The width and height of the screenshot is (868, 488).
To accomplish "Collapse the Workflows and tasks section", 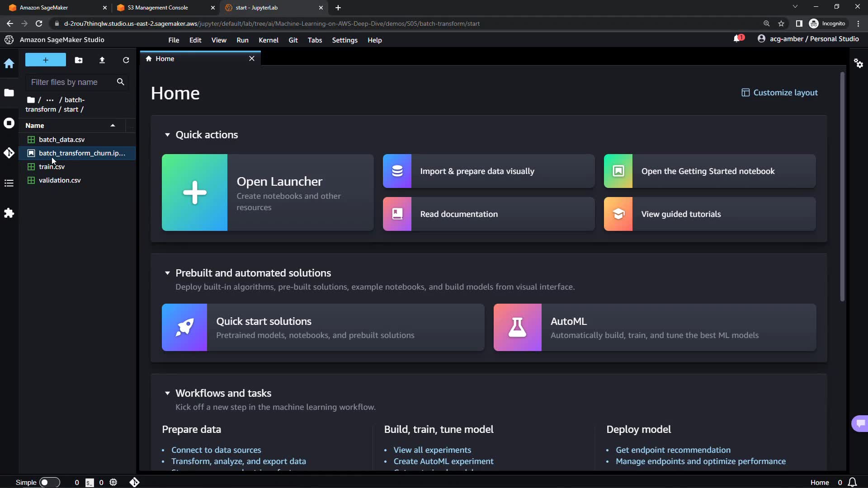I will tap(167, 393).
